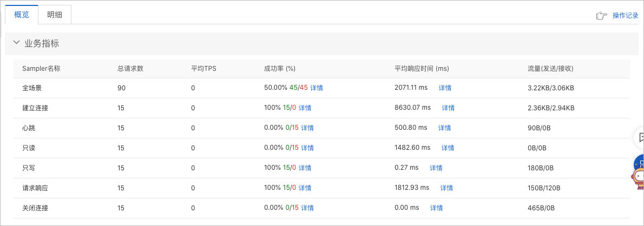Select the 建立连接 sampler name
Viewport: 644px width, 226px height.
point(35,108)
